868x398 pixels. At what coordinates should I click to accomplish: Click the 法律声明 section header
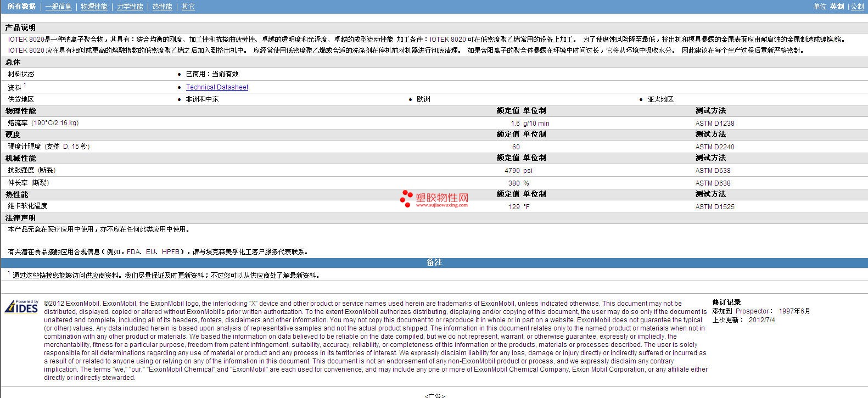[20, 218]
